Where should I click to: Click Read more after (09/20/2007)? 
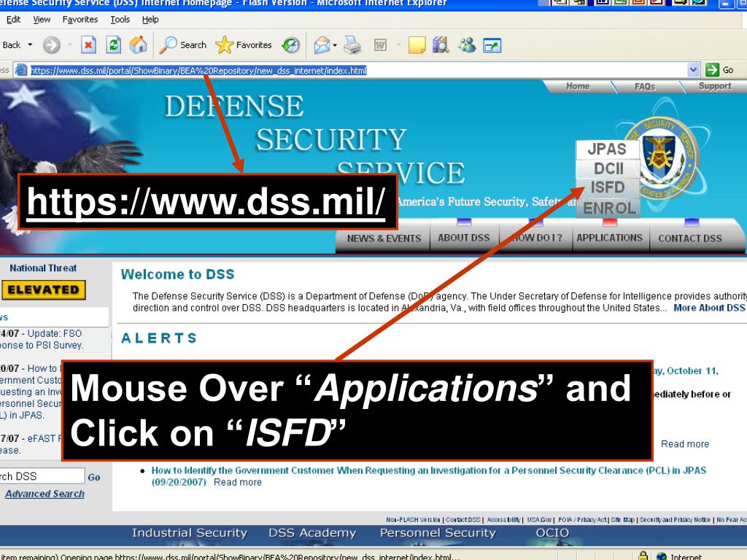click(238, 483)
